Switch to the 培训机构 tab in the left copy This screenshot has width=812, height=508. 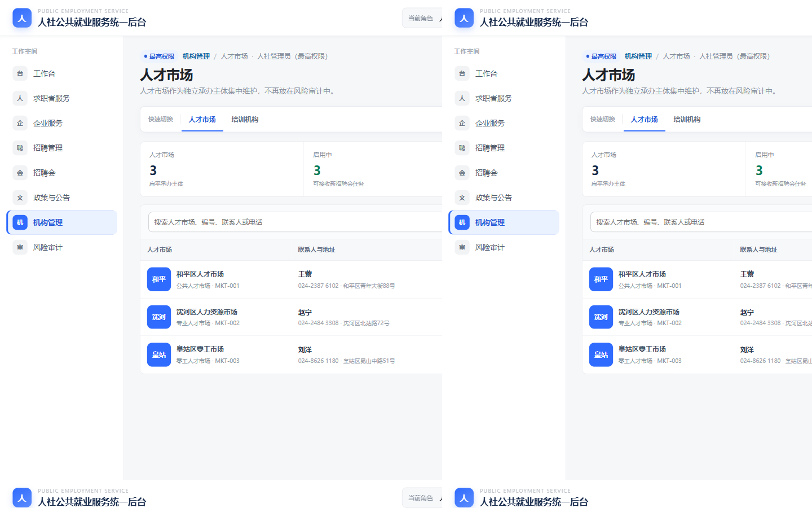pos(245,120)
